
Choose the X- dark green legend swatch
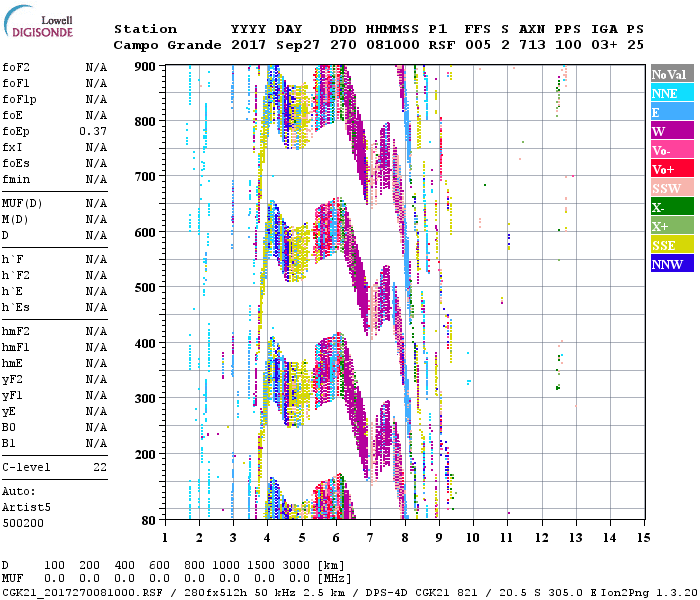(672, 207)
